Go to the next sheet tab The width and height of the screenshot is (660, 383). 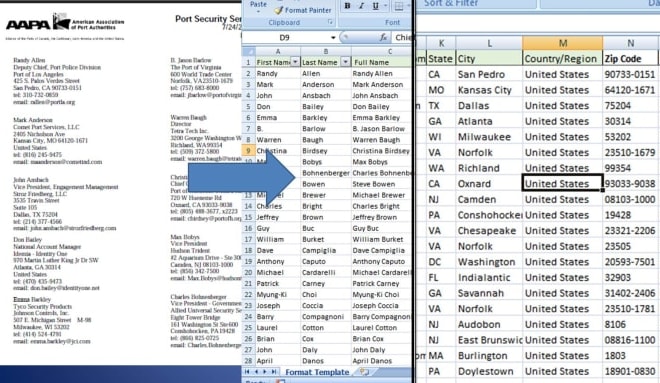265,372
